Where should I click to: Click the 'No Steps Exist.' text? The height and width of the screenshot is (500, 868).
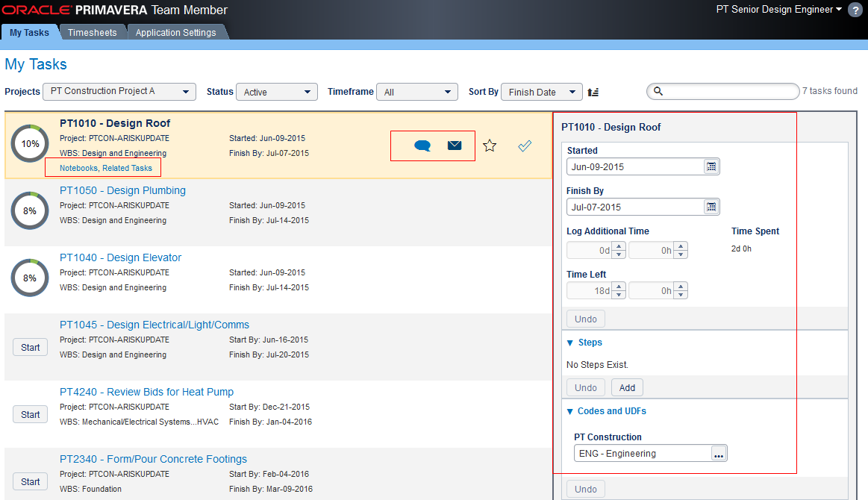pyautogui.click(x=597, y=365)
